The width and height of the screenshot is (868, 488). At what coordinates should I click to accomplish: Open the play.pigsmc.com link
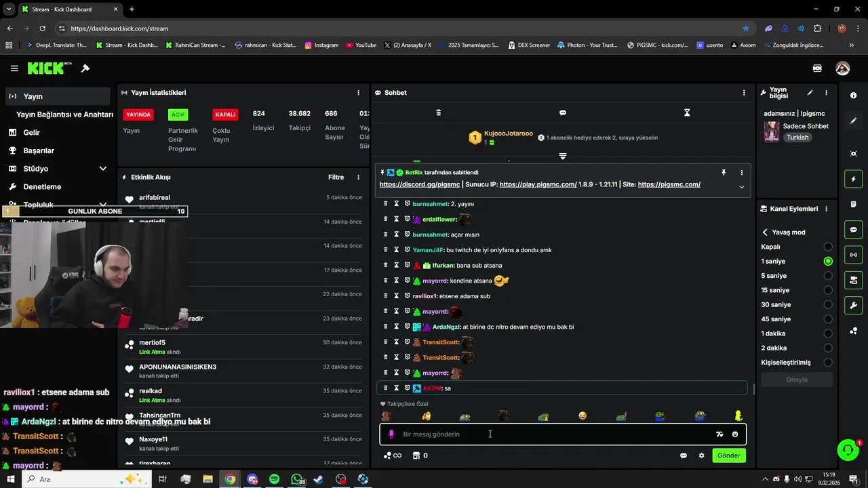(x=538, y=184)
